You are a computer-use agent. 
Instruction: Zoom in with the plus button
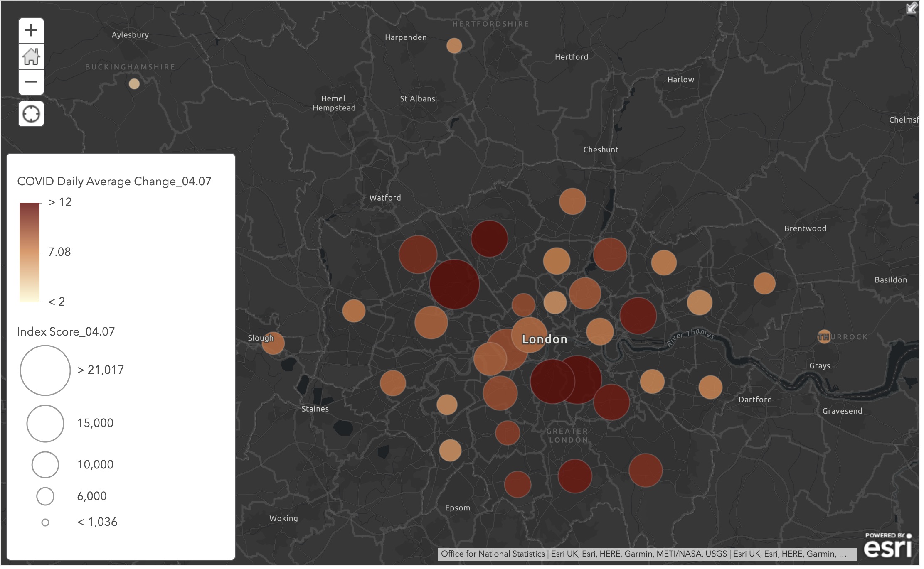tap(31, 31)
